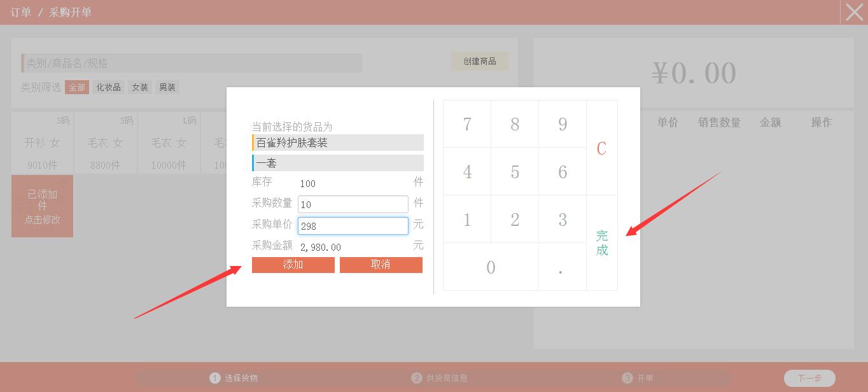Tap the 5 keypad digit
This screenshot has height=392, width=868.
(x=515, y=172)
